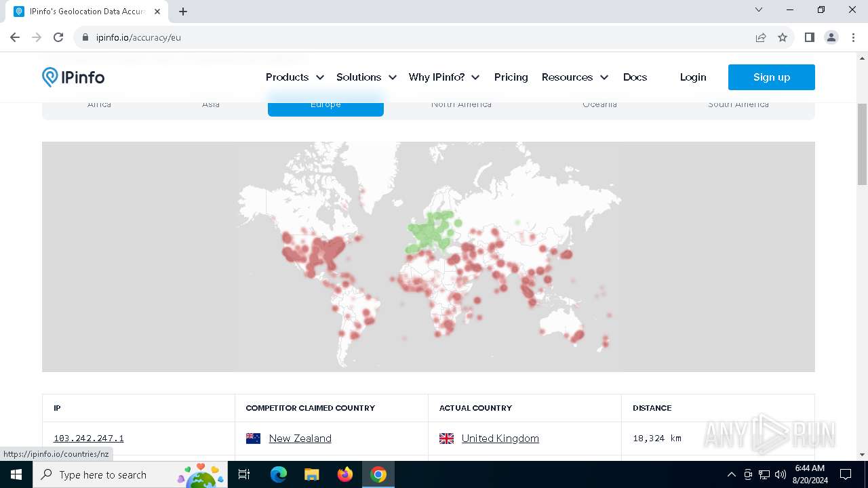The width and height of the screenshot is (868, 488).
Task: Share this page icon in address bar
Action: tap(761, 37)
